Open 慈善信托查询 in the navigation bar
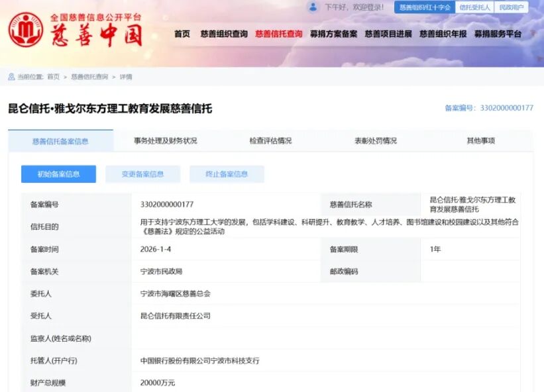Image resolution: width=544 pixels, height=392 pixels. pyautogui.click(x=278, y=34)
